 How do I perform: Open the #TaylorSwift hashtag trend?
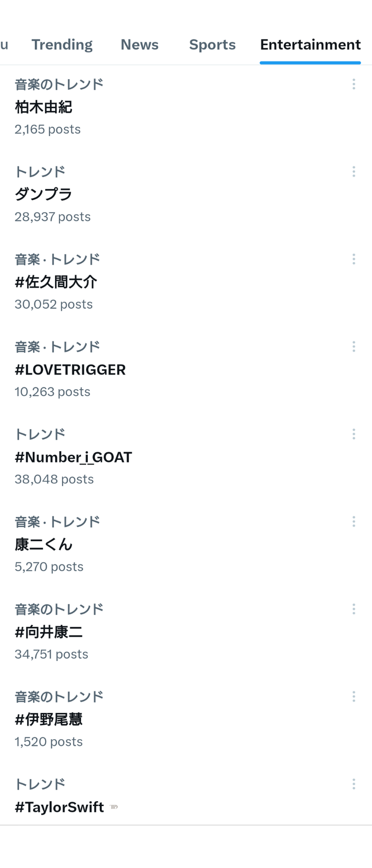[186, 796]
